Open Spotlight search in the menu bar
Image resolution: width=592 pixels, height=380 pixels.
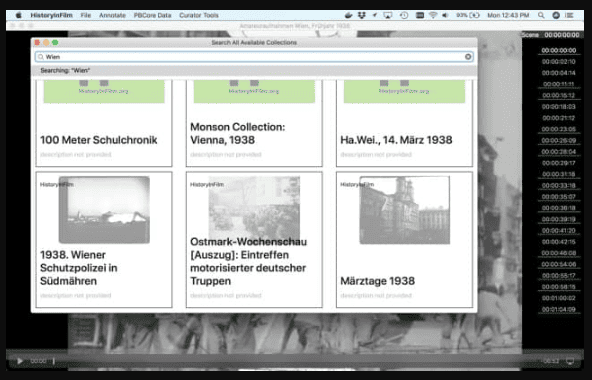(x=541, y=15)
